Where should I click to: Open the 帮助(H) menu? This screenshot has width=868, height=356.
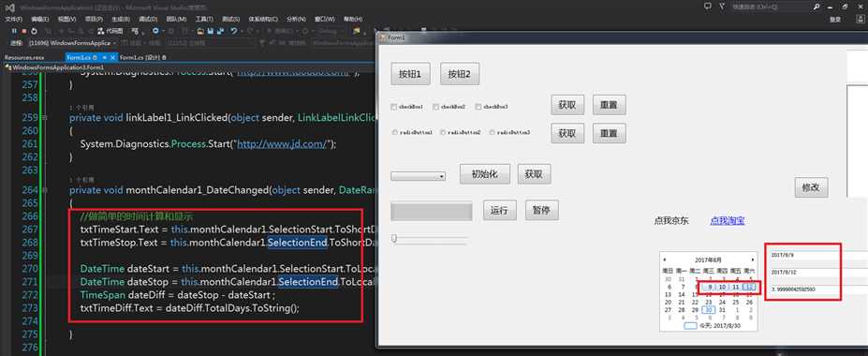click(353, 19)
